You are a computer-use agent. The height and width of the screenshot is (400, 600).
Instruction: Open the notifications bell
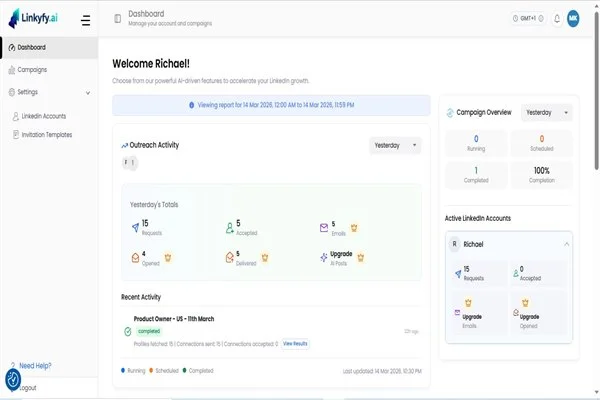(557, 18)
